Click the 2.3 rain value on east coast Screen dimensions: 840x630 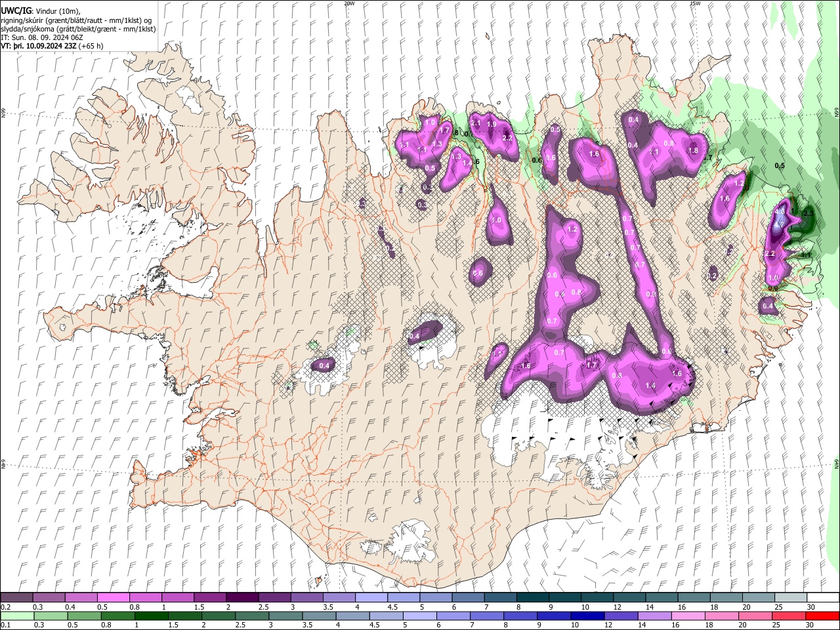click(808, 213)
